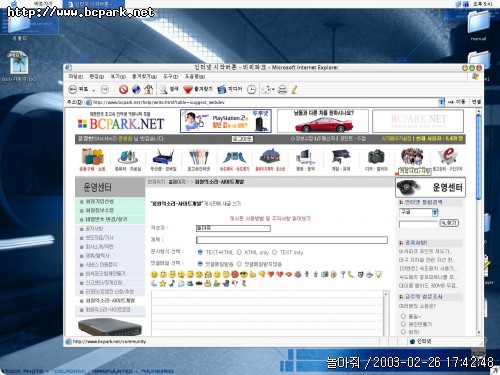The height and width of the screenshot is (375, 500).
Task: Open the 도구 menu
Action: coord(171,76)
